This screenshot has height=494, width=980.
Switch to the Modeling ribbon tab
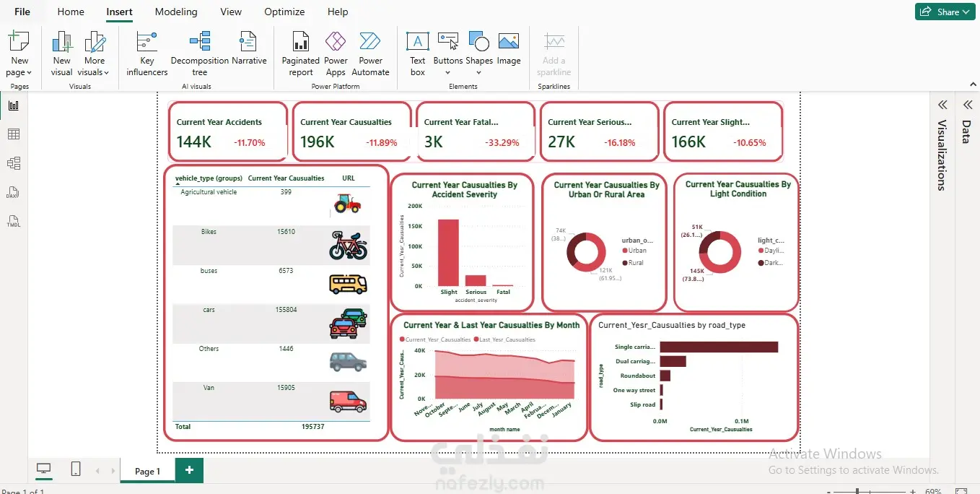(x=176, y=12)
